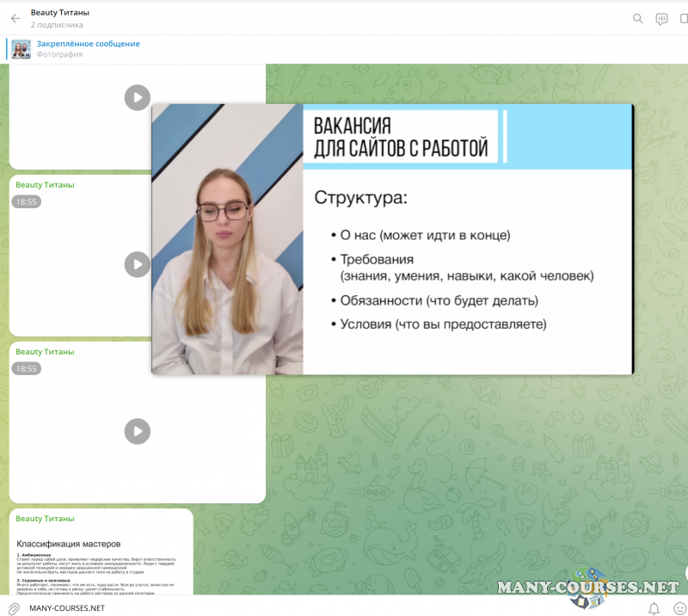Click 'Beauty Титаны' sender name on third video
688x616 pixels.
(x=45, y=352)
